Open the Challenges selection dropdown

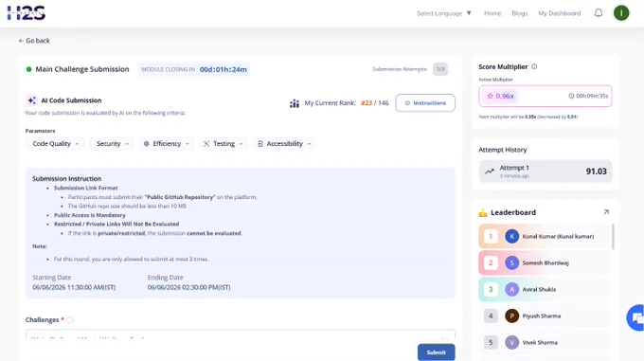point(241,334)
